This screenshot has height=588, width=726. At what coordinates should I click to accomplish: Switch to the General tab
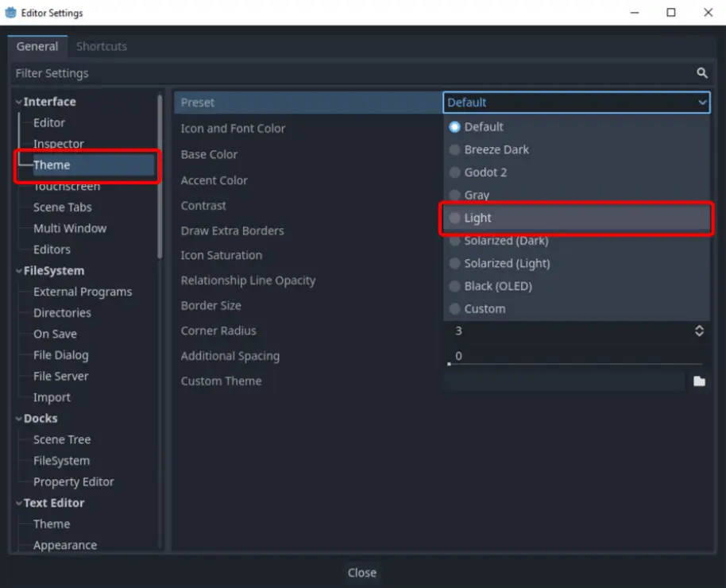click(x=37, y=46)
